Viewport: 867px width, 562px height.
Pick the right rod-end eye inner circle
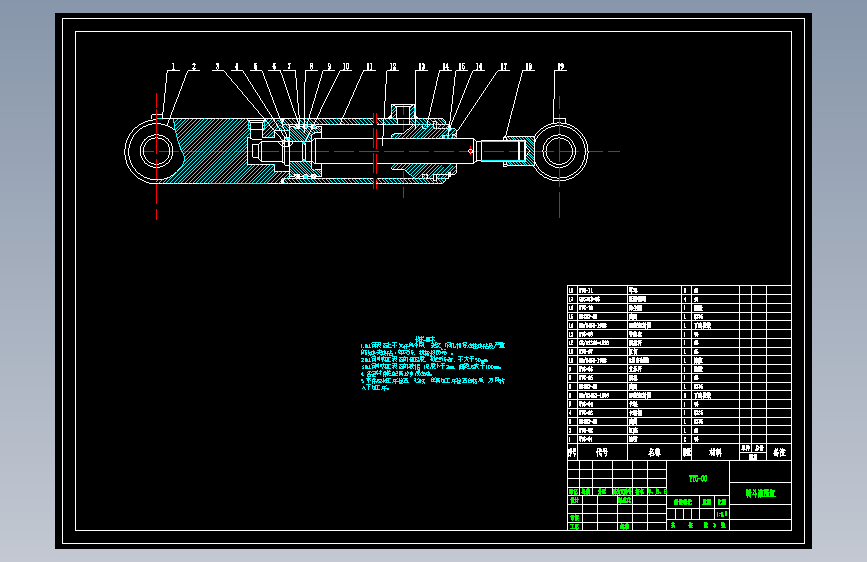tap(559, 151)
